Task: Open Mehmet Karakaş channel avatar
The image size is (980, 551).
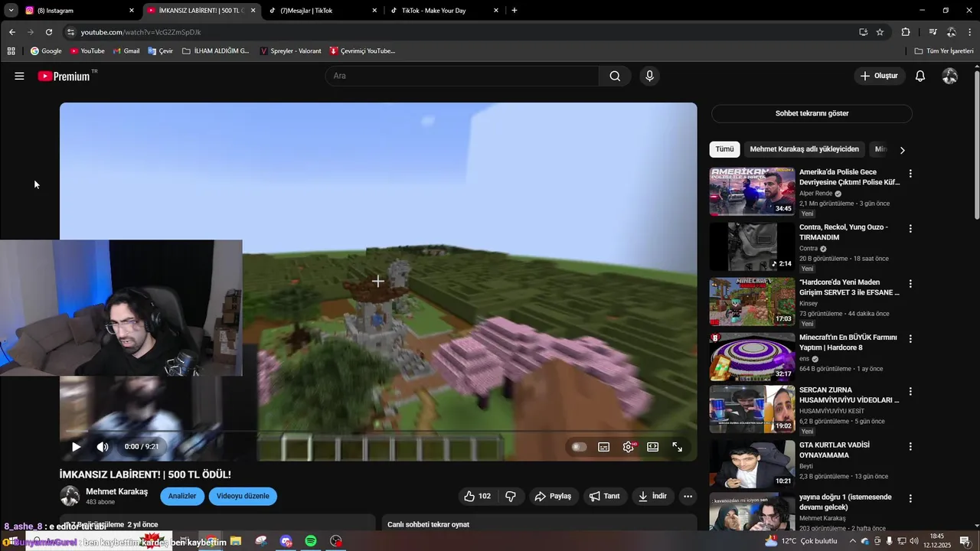Action: tap(70, 496)
